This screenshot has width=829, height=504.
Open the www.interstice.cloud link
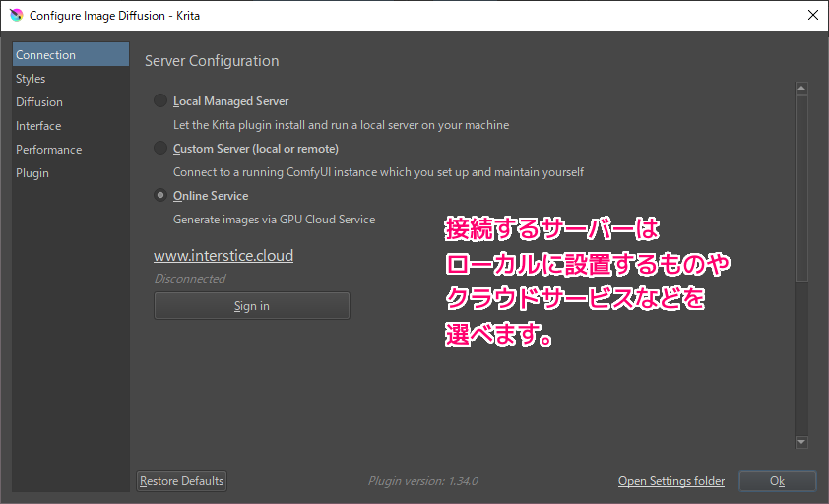223,255
